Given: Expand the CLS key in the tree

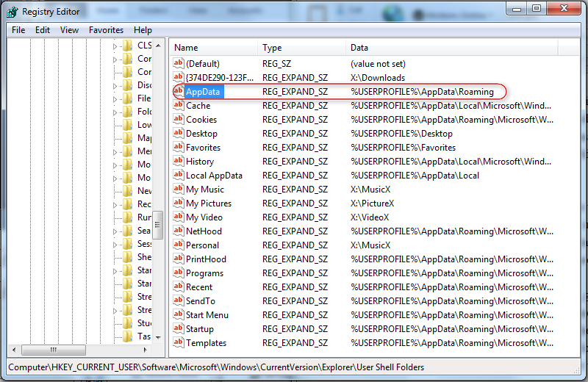Looking at the screenshot, I should [115, 46].
